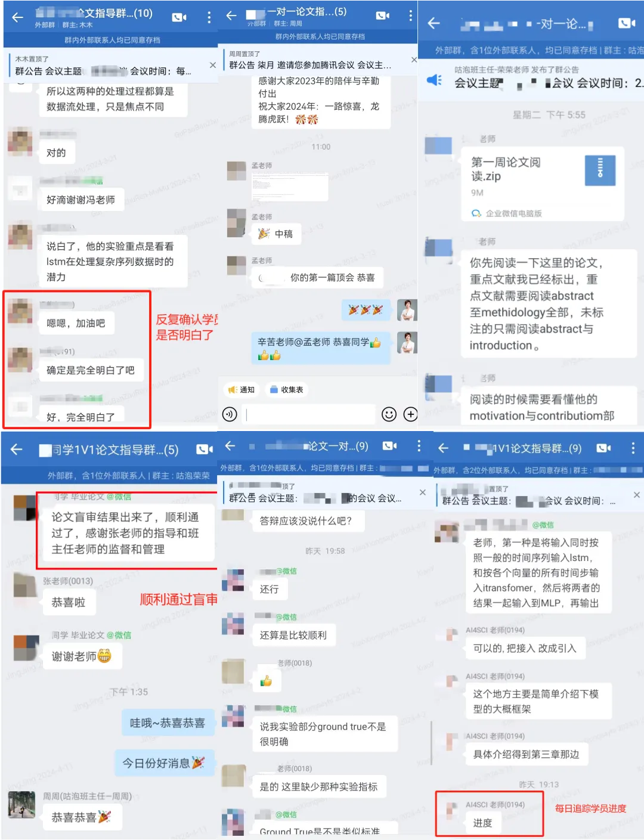This screenshot has width=644, height=840.
Task: Click the 通知 shortcut button
Action: (241, 390)
